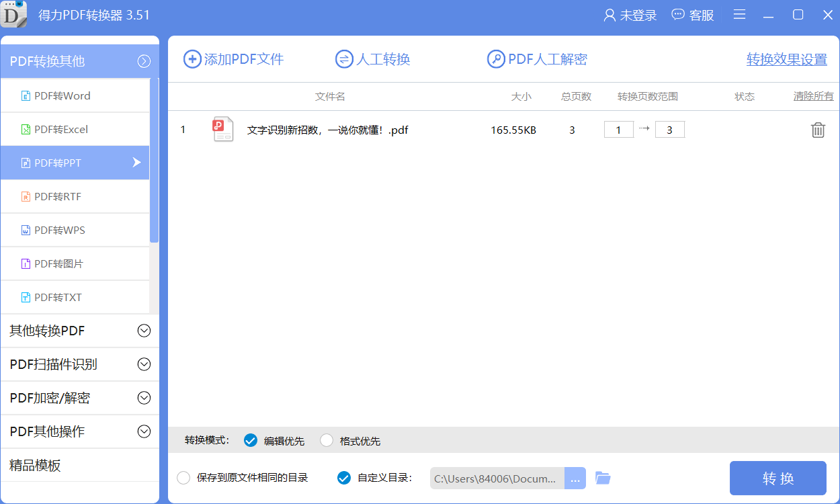
Task: Select PDF转Word in sidebar
Action: point(75,95)
